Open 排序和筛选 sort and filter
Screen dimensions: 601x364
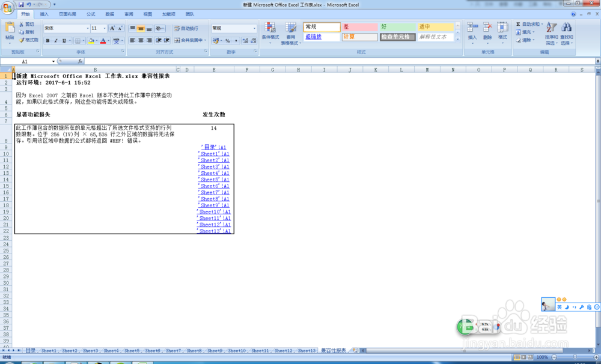pyautogui.click(x=551, y=33)
